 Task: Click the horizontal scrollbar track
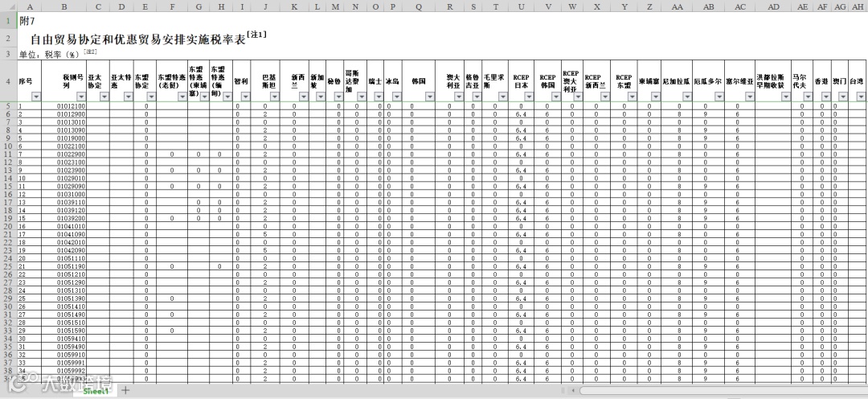[723, 390]
